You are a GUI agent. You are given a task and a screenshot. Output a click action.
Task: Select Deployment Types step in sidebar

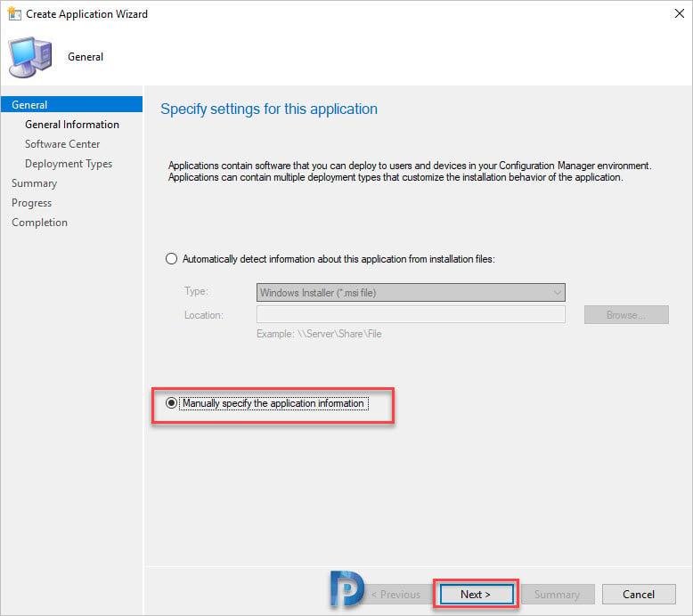(69, 164)
